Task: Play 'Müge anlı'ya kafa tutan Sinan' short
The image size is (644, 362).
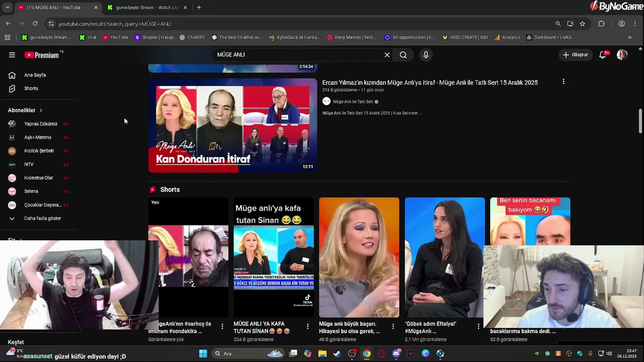Action: (274, 257)
